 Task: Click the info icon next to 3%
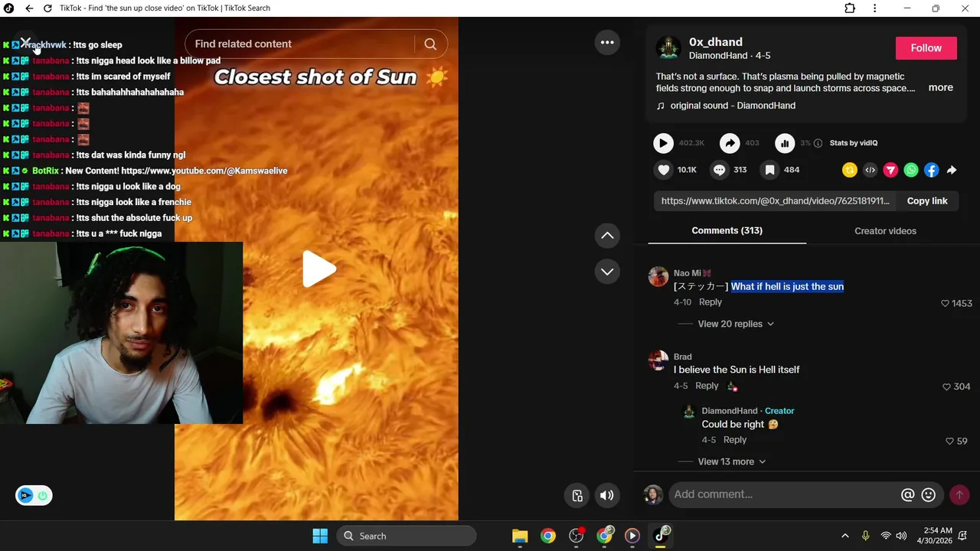(818, 143)
